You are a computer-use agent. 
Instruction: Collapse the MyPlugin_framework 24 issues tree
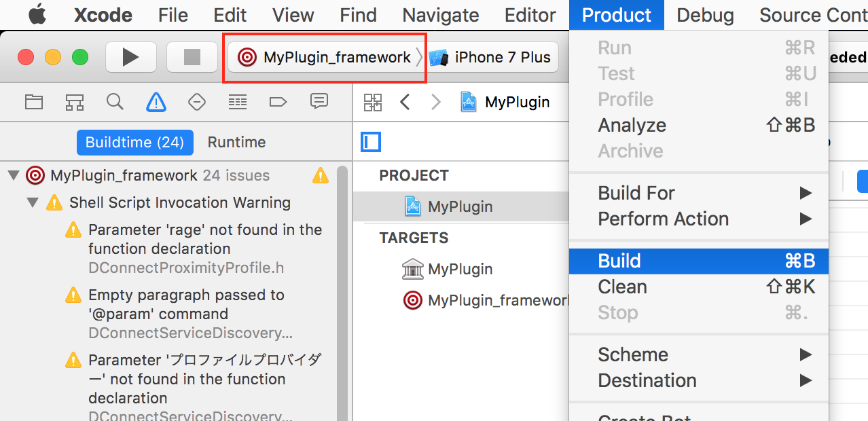[x=13, y=176]
